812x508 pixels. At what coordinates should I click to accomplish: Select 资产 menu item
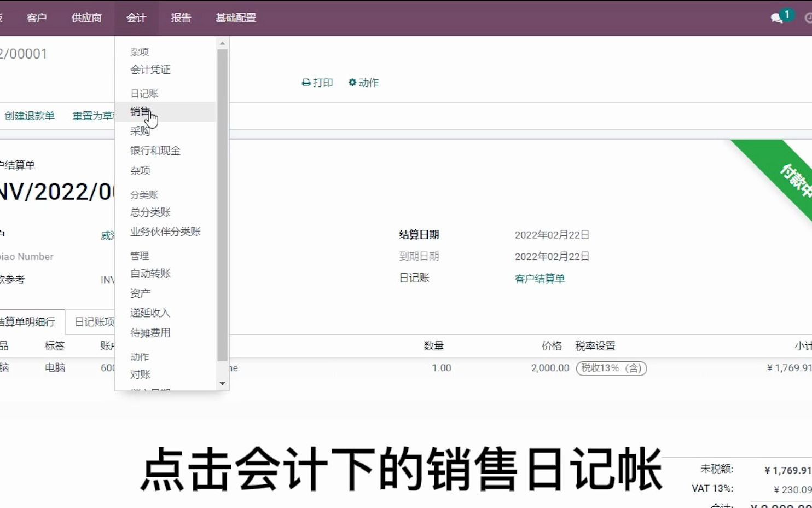pyautogui.click(x=140, y=293)
